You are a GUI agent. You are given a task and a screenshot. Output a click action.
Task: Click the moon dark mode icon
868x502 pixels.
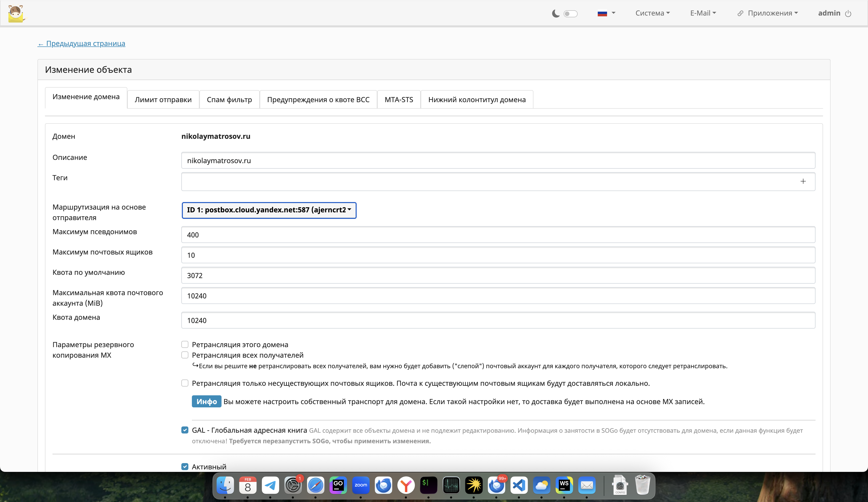coord(555,13)
